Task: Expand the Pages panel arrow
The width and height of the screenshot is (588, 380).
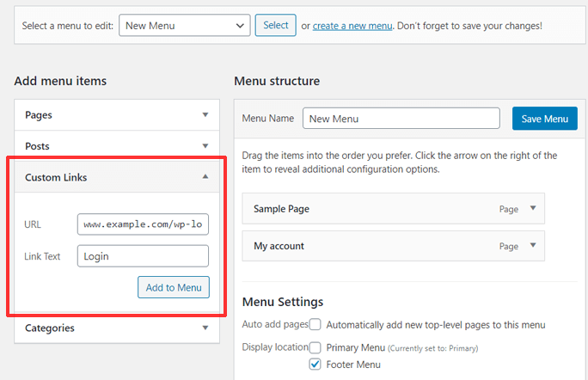Action: (x=205, y=115)
